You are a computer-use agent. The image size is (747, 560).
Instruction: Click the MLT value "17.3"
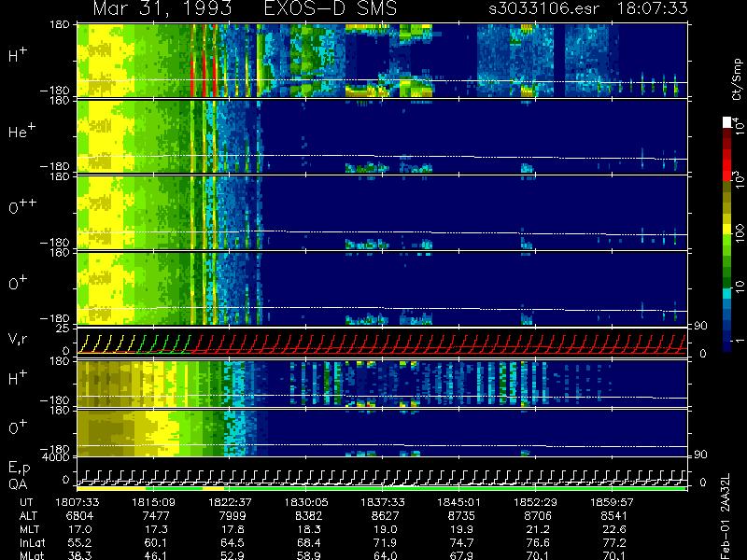point(157,529)
